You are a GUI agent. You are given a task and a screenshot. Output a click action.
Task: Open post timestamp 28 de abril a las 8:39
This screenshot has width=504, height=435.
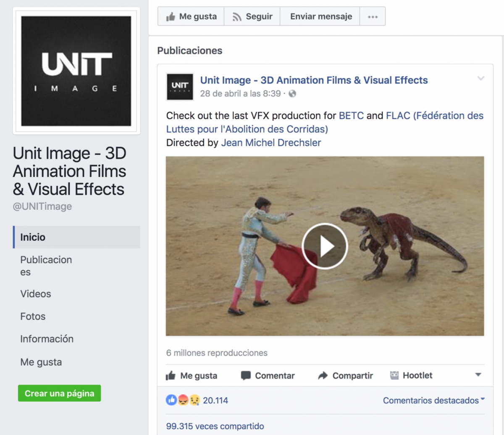point(240,94)
